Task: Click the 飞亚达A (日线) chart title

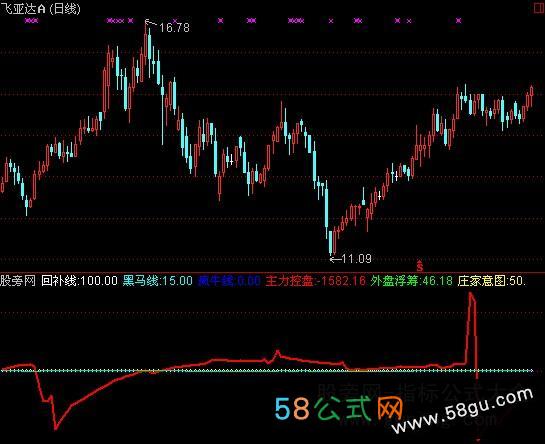Action: (40, 8)
